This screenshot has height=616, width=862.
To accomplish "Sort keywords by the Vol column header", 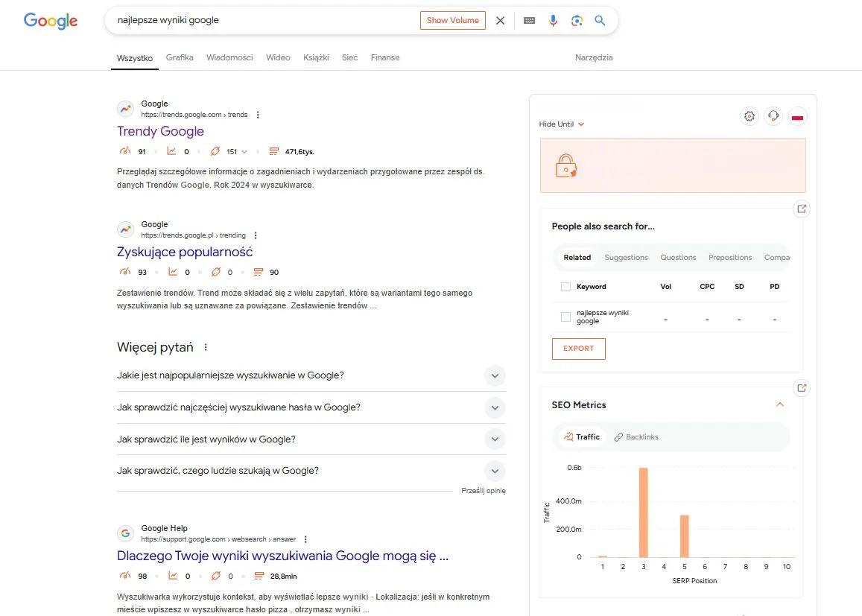I will click(666, 287).
